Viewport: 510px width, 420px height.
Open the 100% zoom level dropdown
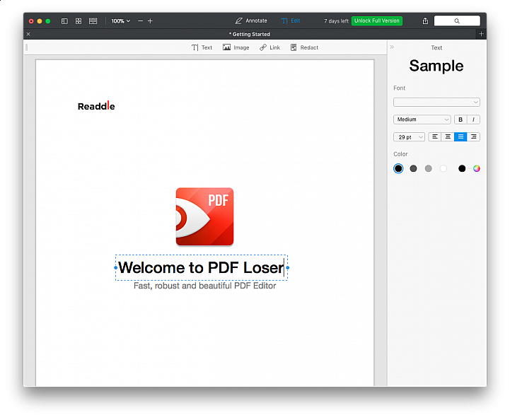[121, 21]
